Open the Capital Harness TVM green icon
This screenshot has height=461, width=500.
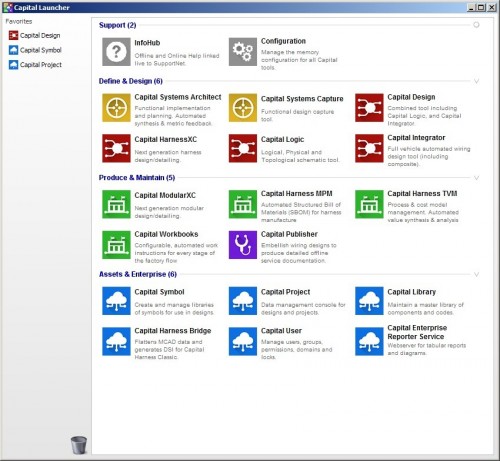[x=369, y=204]
